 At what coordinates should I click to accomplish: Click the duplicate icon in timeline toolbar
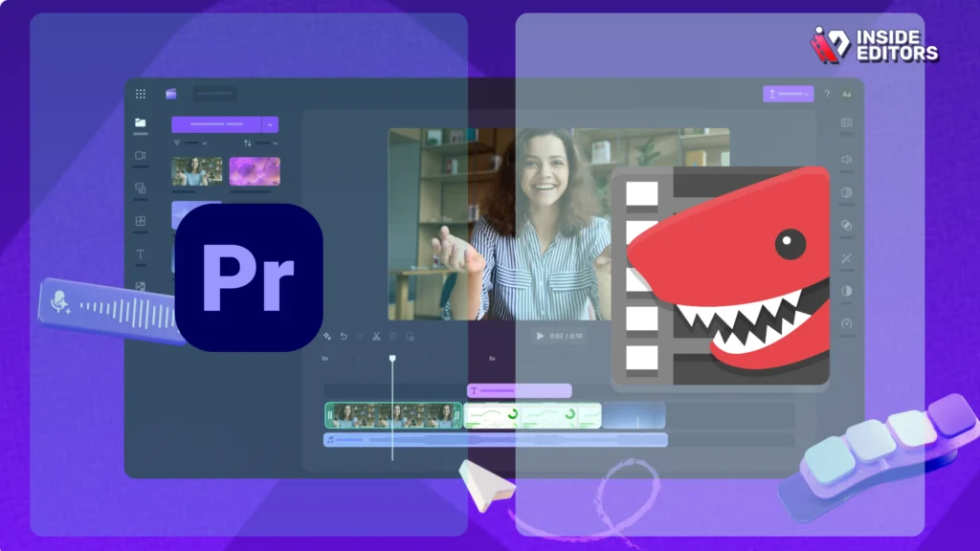(410, 336)
